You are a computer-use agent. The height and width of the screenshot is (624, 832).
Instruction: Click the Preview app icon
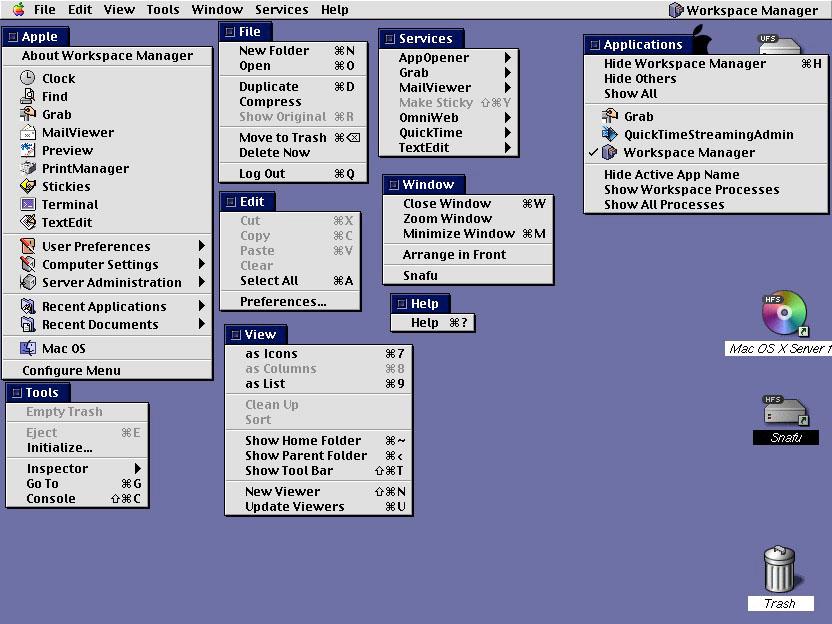coord(28,150)
